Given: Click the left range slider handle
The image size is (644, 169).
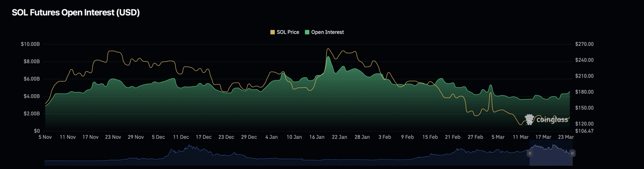Looking at the screenshot, I should 530,153.
